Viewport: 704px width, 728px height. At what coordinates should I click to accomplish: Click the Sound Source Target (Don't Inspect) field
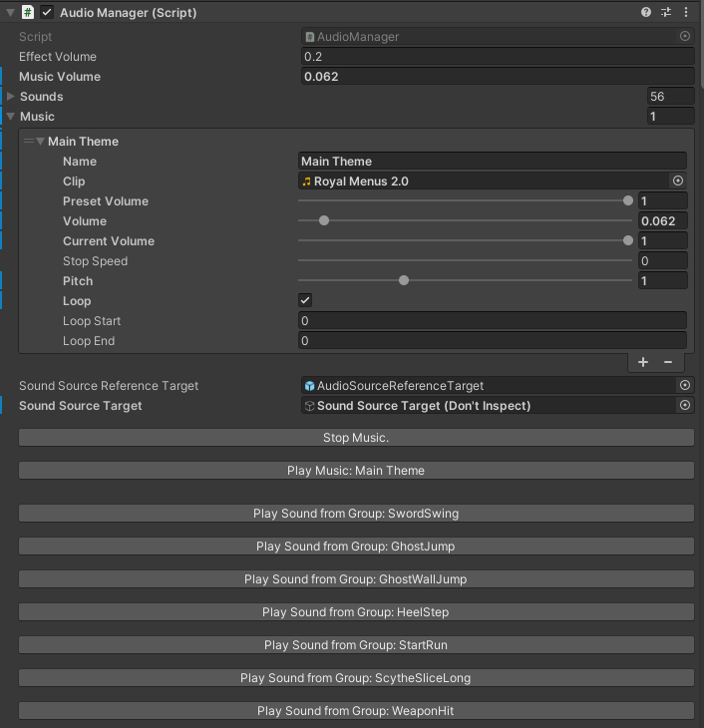pos(490,405)
